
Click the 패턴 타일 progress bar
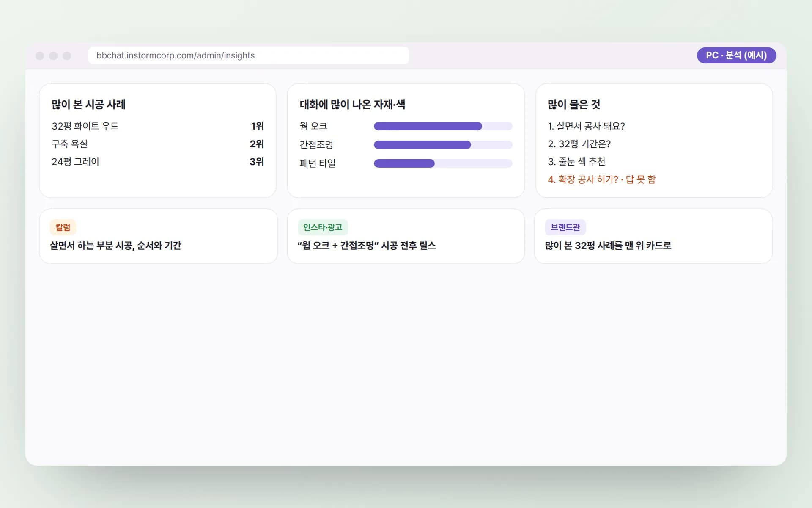tap(443, 163)
